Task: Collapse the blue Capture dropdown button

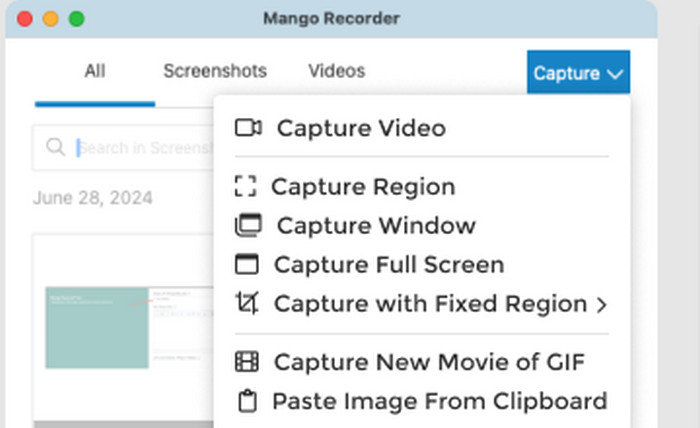Action: click(578, 73)
